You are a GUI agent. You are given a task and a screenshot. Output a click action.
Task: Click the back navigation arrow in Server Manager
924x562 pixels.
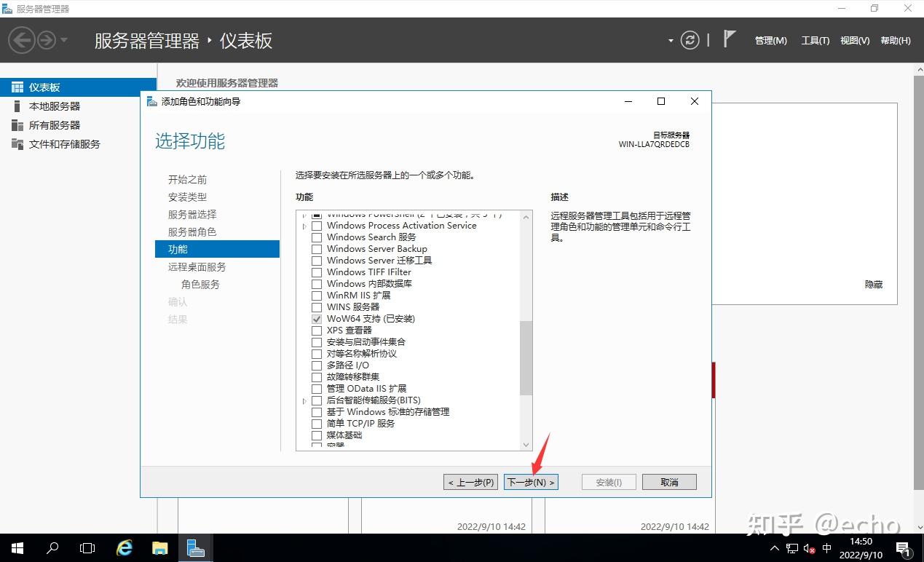[20, 40]
